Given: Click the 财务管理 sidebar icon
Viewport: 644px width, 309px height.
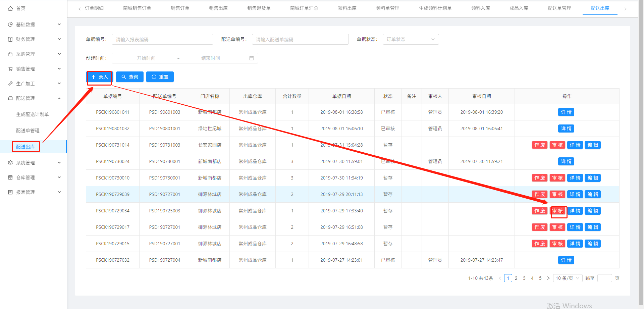Looking at the screenshot, I should 10,39.
